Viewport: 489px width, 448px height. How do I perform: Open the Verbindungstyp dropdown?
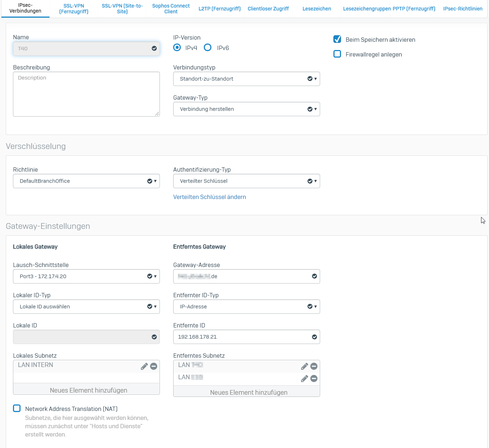tap(246, 79)
